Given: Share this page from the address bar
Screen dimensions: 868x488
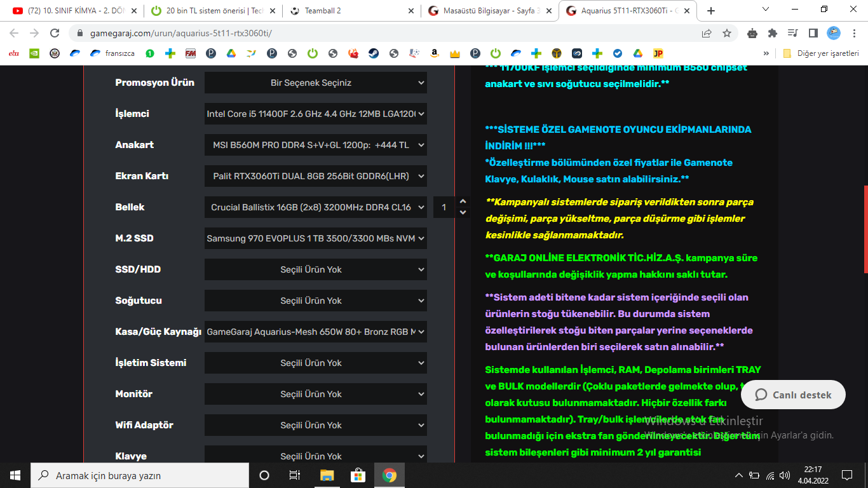Looking at the screenshot, I should click(x=707, y=33).
